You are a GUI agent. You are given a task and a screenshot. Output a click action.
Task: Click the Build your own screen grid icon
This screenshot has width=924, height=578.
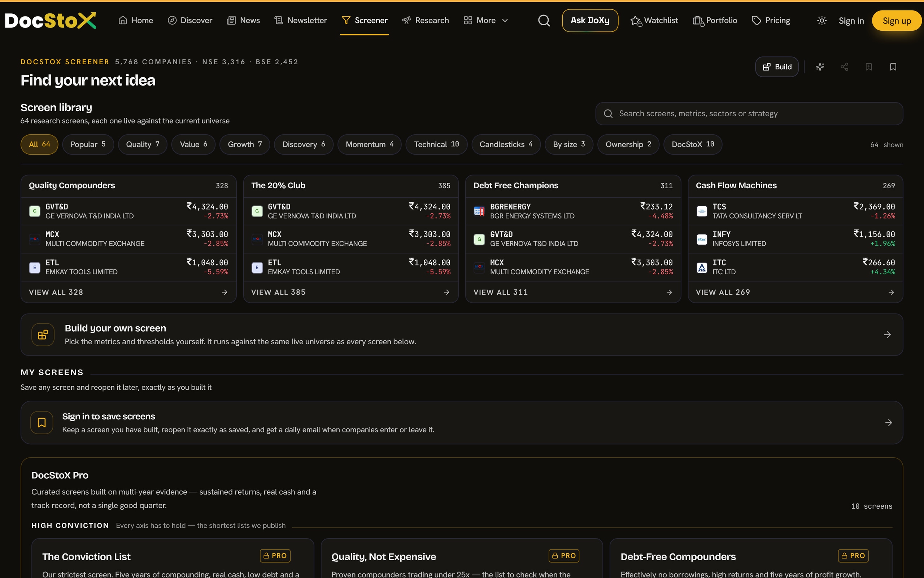(43, 335)
